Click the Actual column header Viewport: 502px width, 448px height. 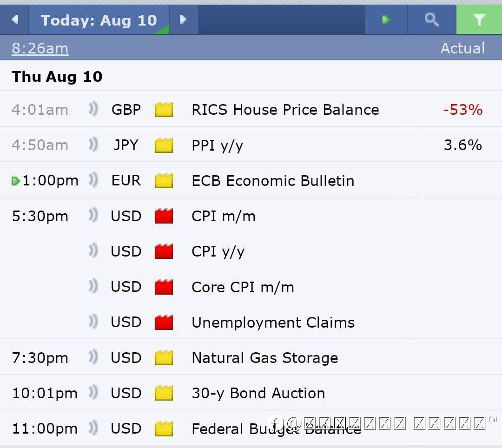coord(462,48)
